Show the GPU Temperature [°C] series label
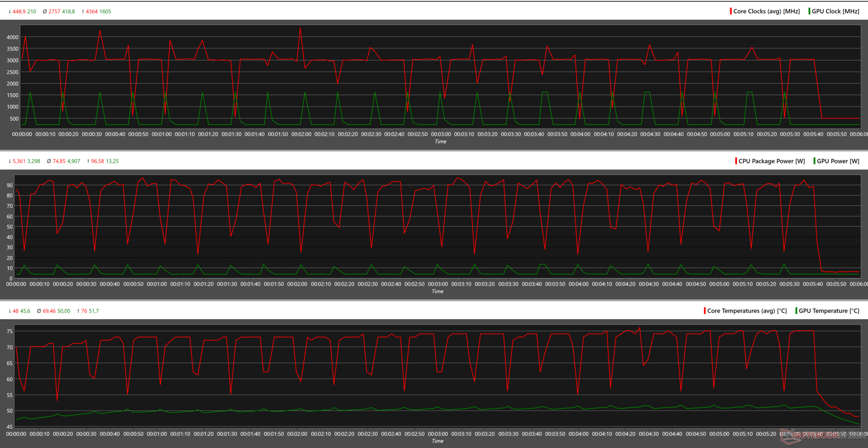Screen dimensions: 868x448 [x=829, y=311]
